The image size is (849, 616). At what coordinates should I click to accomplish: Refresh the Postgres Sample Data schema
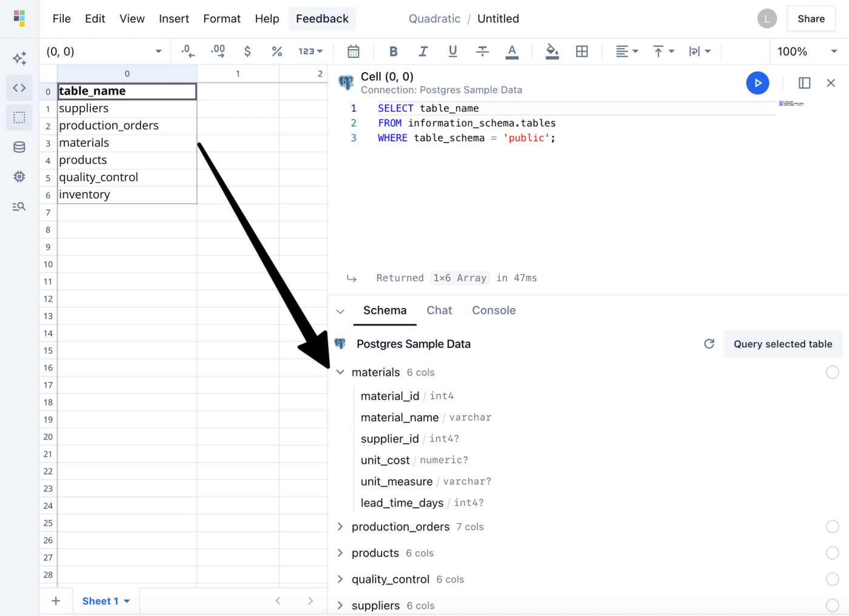pos(709,344)
